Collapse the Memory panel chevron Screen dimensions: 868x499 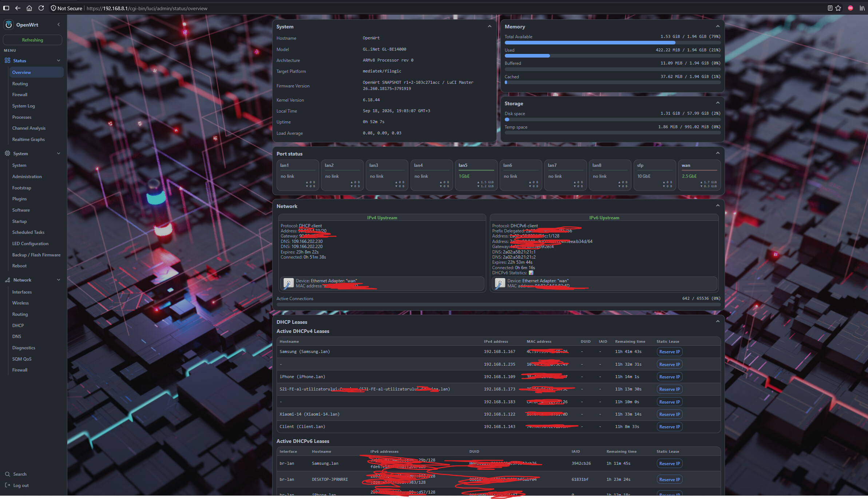pos(718,26)
